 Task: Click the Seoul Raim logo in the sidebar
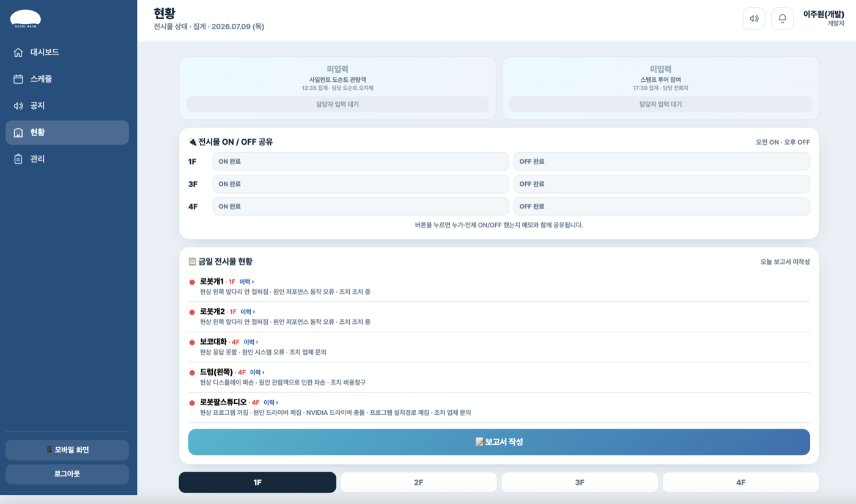click(x=26, y=19)
